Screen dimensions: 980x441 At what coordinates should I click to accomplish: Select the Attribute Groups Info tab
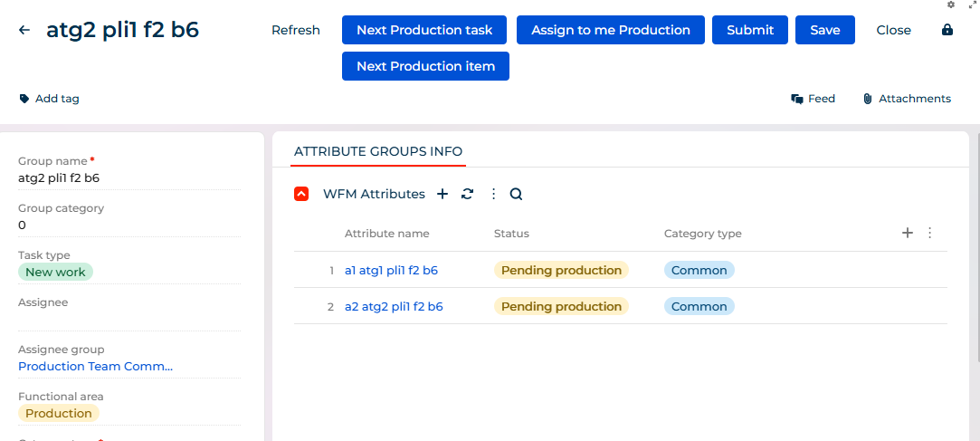point(378,151)
